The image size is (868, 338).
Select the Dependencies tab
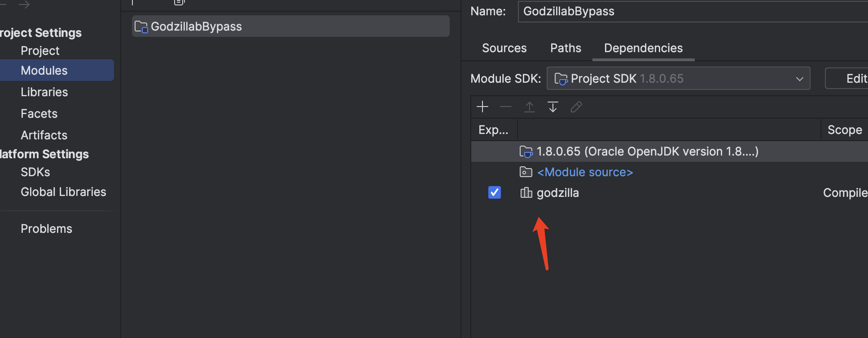tap(643, 48)
